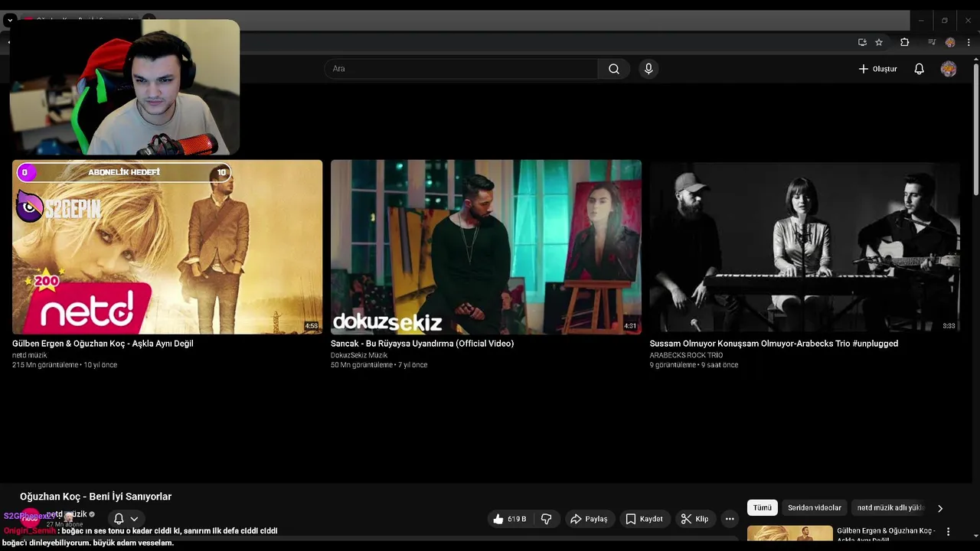This screenshot has height=551, width=980.
Task: Click the Oluştur create button
Action: 877,69
